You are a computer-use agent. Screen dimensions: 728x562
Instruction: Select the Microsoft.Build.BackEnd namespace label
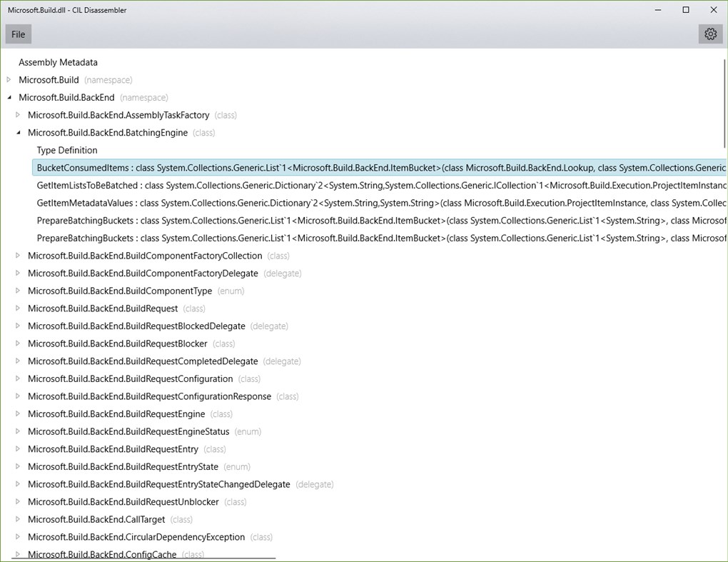[66, 98]
